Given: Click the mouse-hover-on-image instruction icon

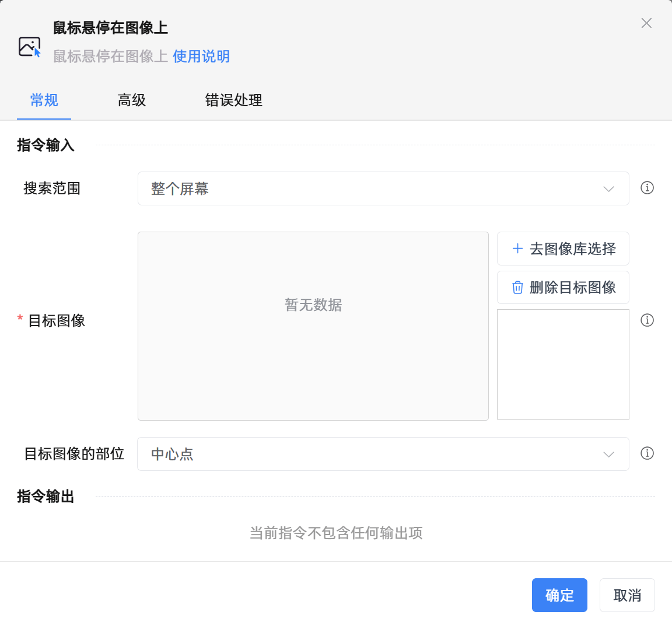Looking at the screenshot, I should coord(30,47).
